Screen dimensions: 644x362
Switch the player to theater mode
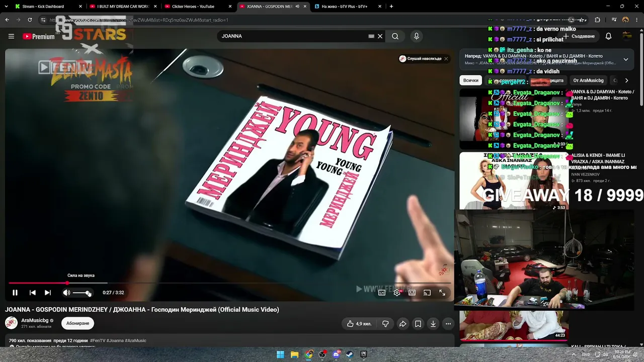[412, 293]
